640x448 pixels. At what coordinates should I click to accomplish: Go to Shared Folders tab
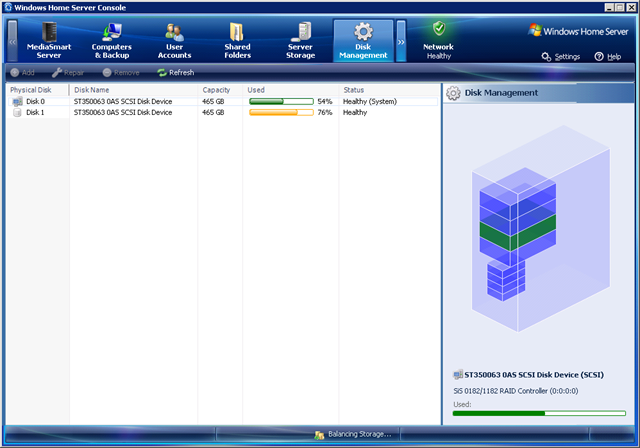[x=237, y=41]
